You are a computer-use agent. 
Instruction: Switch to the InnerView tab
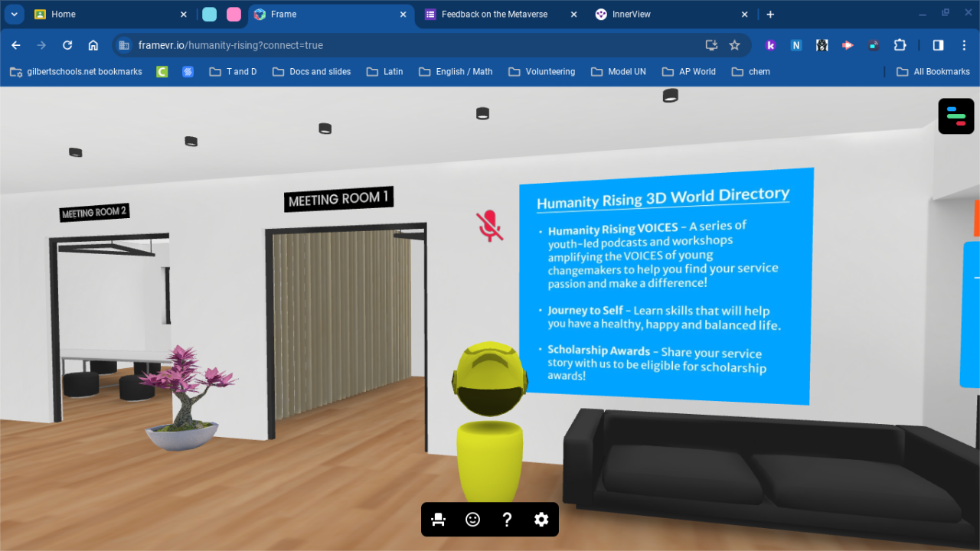673,15
